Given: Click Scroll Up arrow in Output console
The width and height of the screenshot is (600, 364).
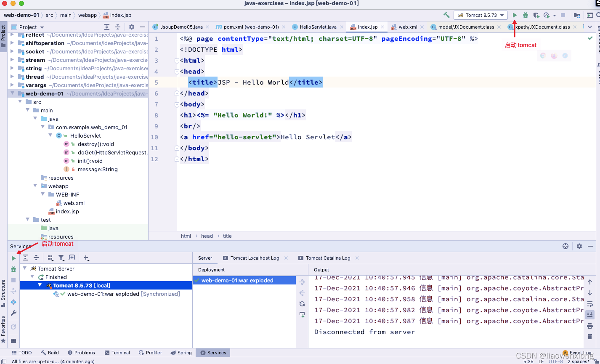Looking at the screenshot, I should click(590, 282).
